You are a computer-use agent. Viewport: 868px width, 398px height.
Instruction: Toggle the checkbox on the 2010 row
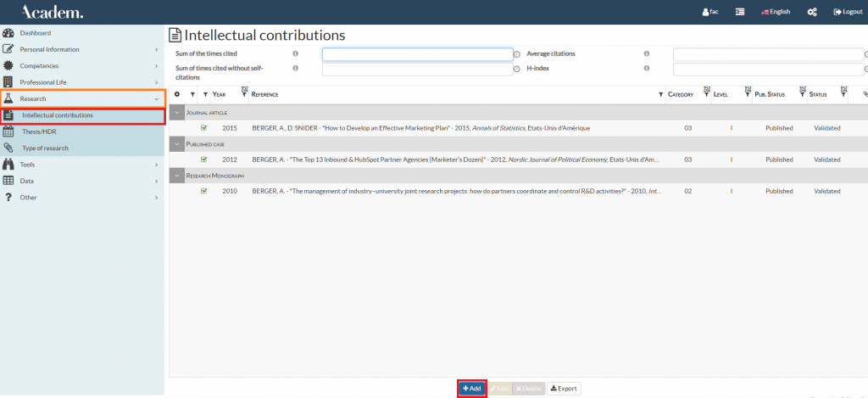204,191
